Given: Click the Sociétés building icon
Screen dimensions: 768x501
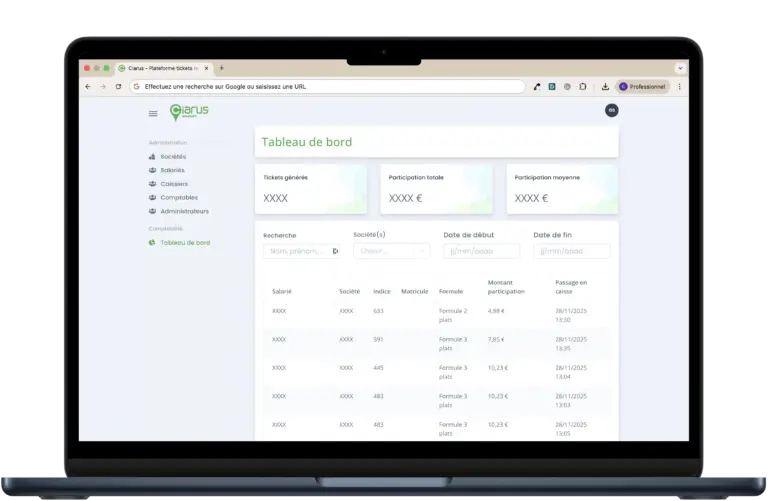Looking at the screenshot, I should click(x=152, y=157).
